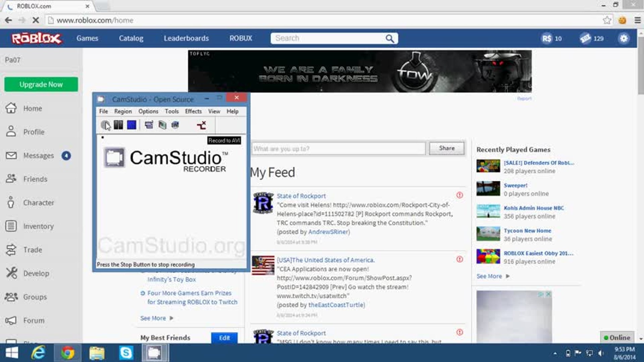Open ROBLOX settings gear icon
The height and width of the screenshot is (362, 644).
[624, 39]
